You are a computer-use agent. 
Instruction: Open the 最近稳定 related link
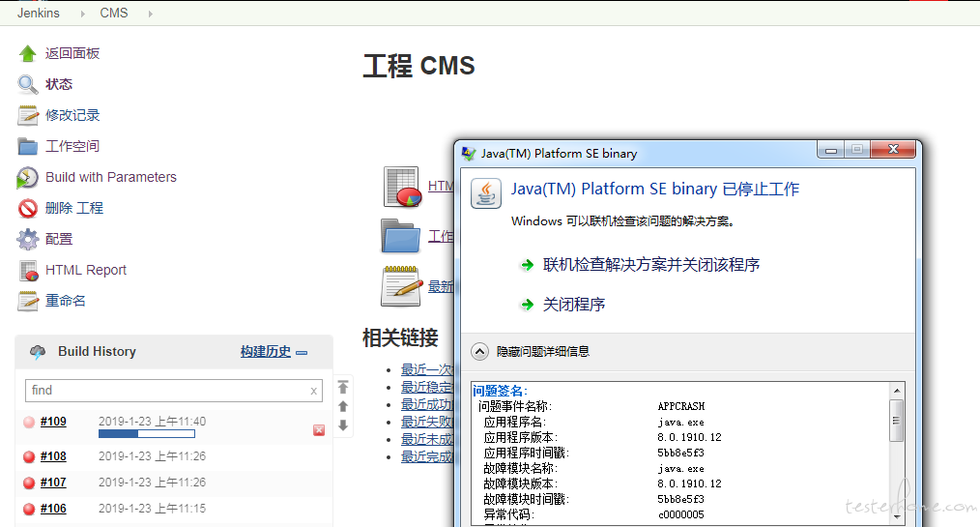pyautogui.click(x=427, y=388)
